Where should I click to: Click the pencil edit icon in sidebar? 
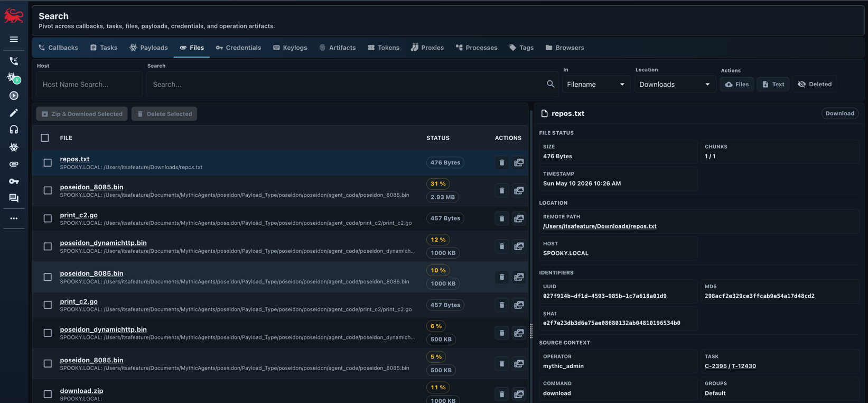pyautogui.click(x=14, y=113)
